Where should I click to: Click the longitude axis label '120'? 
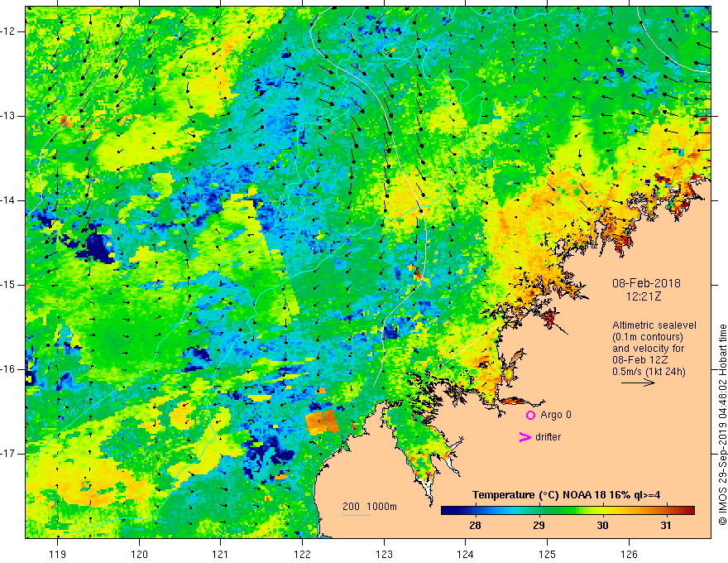point(139,554)
